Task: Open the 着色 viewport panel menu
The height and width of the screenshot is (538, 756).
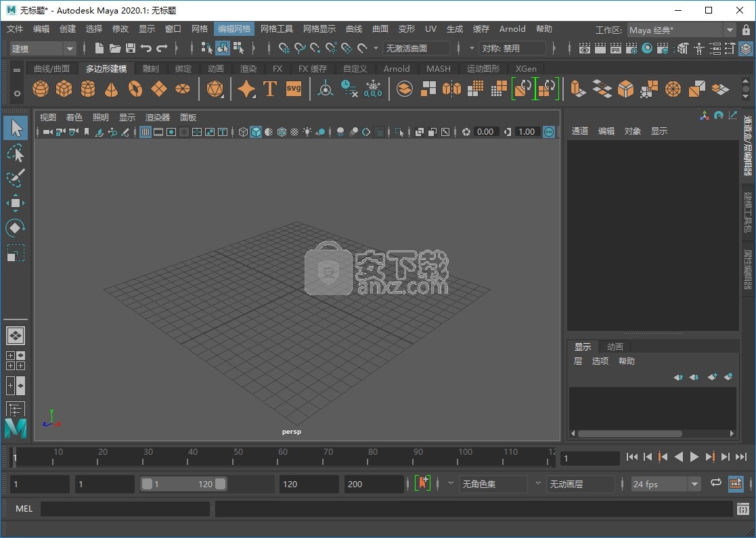Action: point(74,117)
